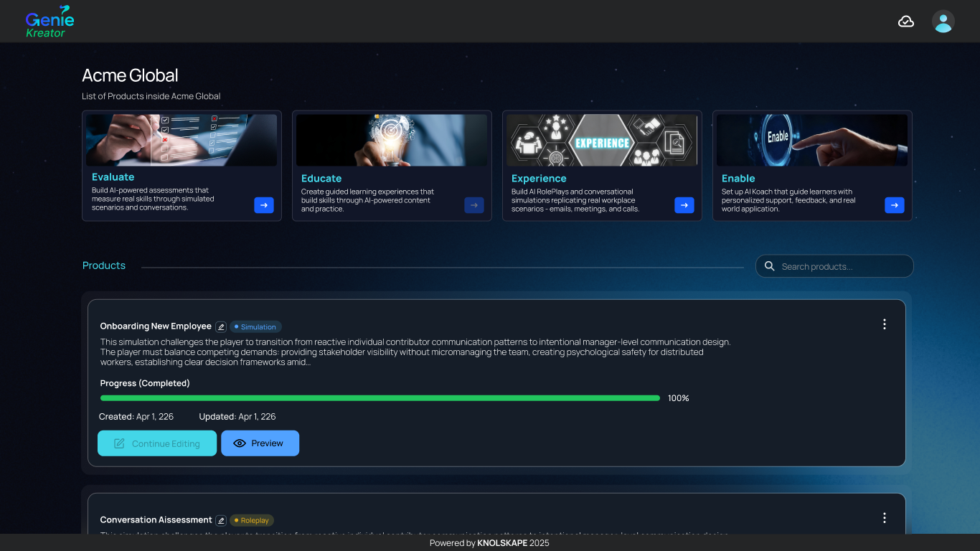Click the Experience card arrow button

click(x=684, y=205)
